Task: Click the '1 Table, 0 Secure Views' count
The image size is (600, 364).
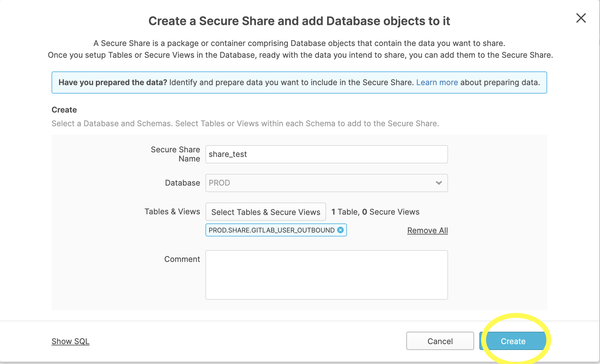Action: click(x=375, y=212)
